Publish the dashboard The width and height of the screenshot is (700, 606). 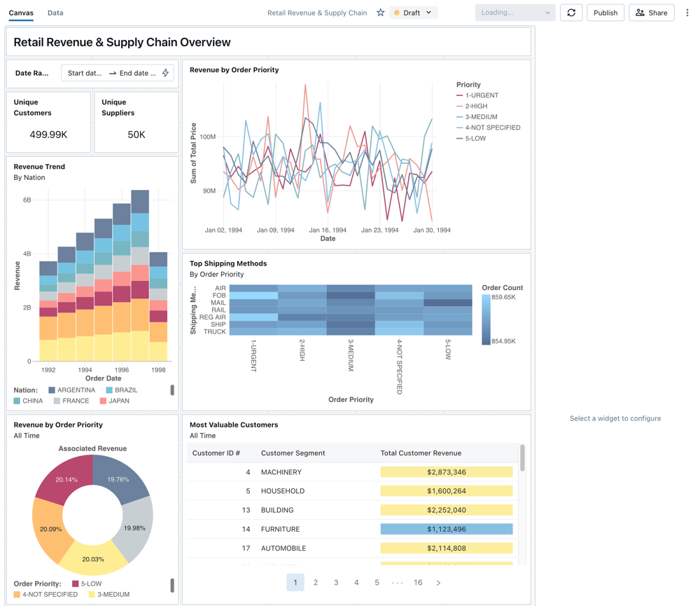pyautogui.click(x=605, y=12)
